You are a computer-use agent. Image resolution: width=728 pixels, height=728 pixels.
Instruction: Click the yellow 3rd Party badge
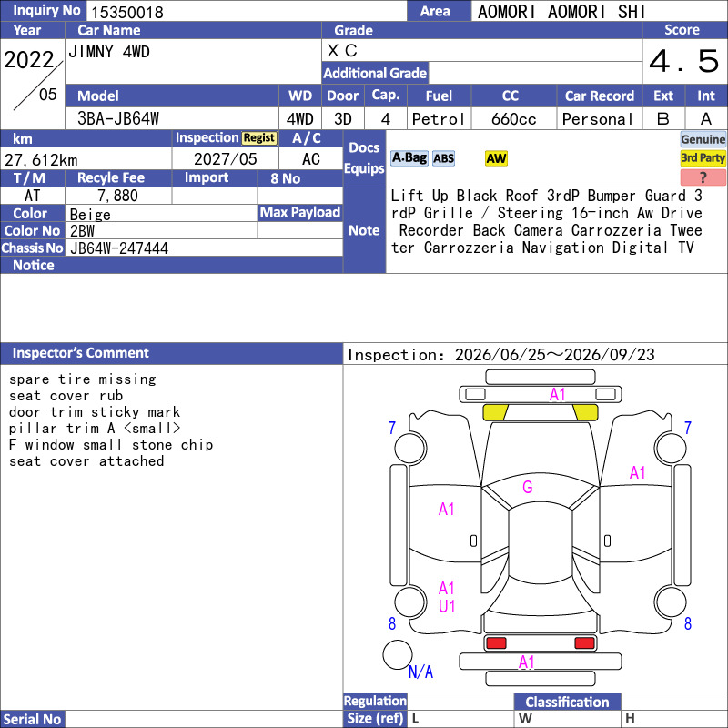coord(703,157)
